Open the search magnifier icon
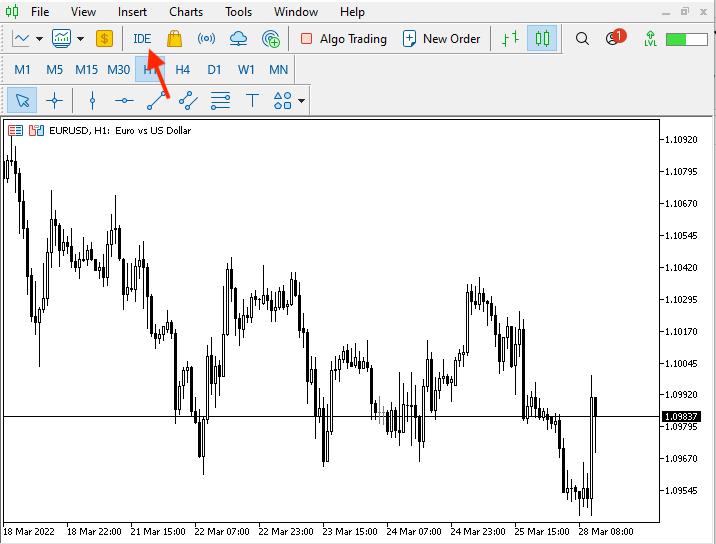The image size is (716, 544). click(582, 39)
